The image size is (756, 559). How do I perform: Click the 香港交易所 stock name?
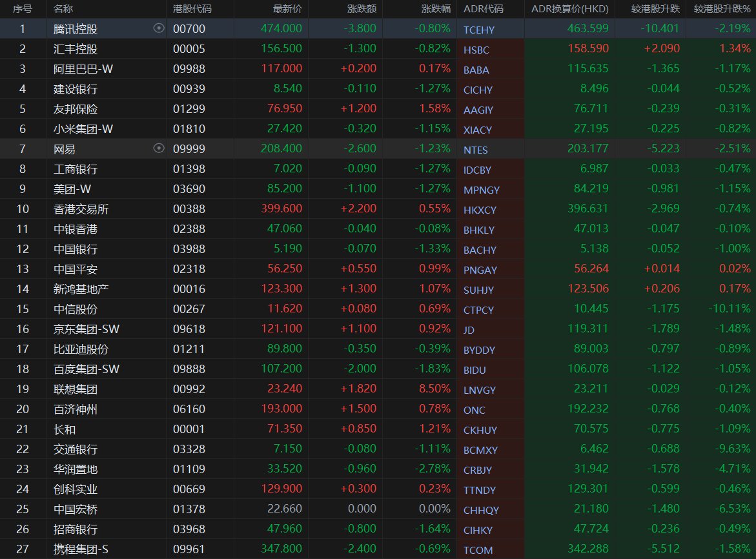81,209
